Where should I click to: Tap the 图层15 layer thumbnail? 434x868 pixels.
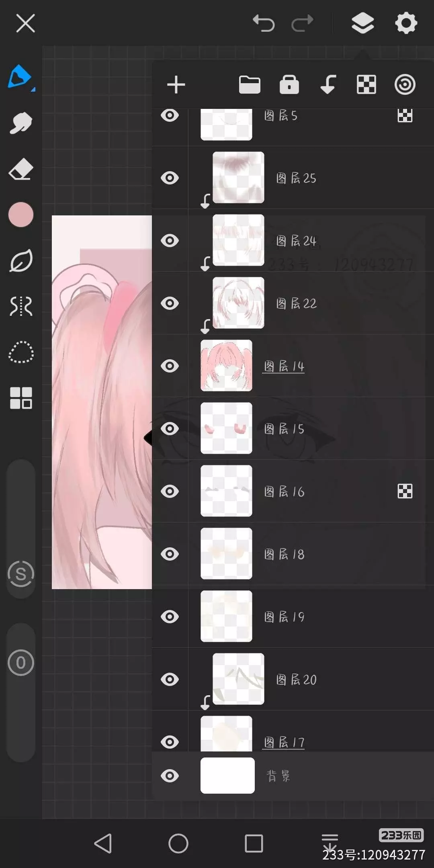(226, 428)
